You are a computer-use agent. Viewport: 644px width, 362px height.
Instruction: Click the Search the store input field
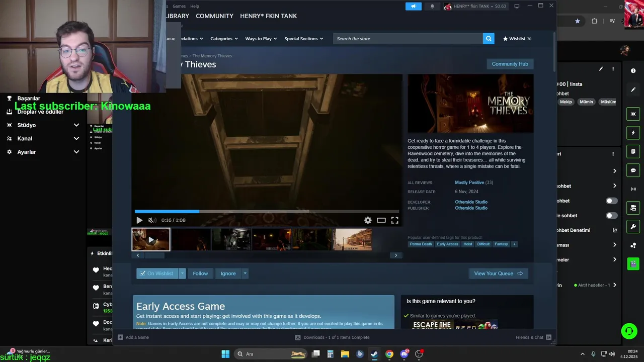coord(408,39)
